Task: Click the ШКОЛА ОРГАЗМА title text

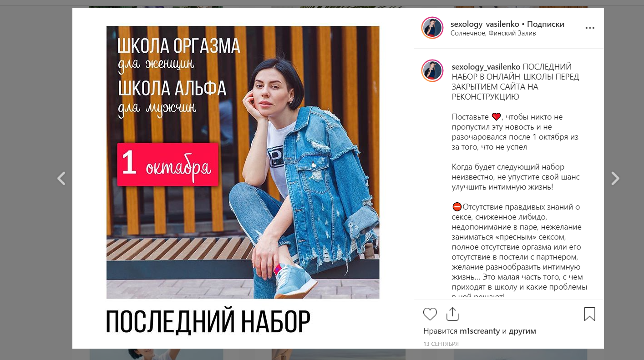Action: pyautogui.click(x=179, y=47)
